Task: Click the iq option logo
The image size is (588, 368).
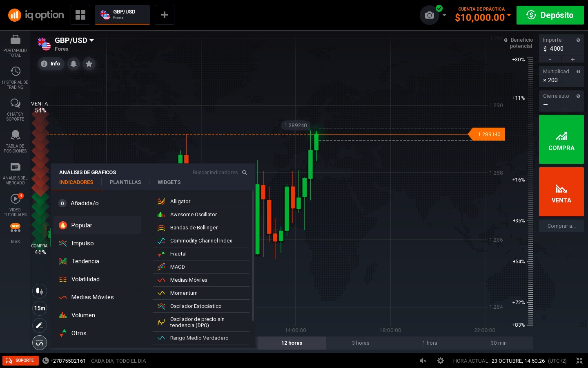Action: click(x=36, y=15)
